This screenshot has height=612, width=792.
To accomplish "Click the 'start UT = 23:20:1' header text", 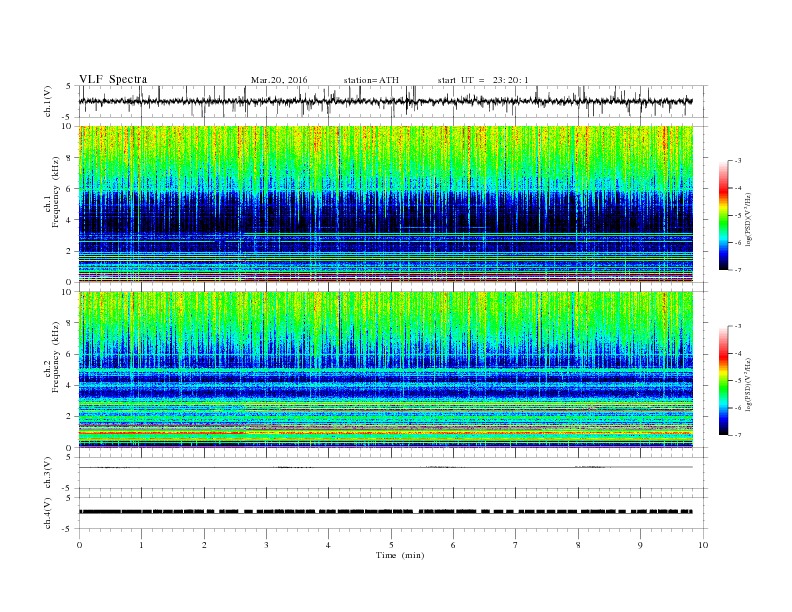I will point(483,80).
